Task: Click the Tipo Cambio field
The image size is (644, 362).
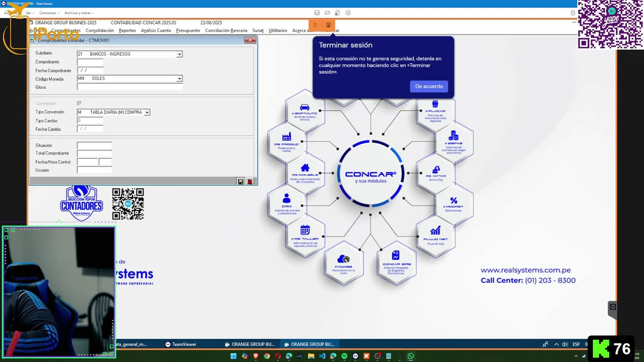Action: (90, 121)
